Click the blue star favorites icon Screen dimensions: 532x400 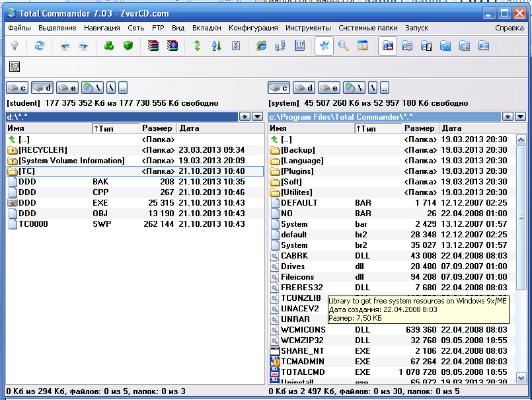tap(324, 46)
